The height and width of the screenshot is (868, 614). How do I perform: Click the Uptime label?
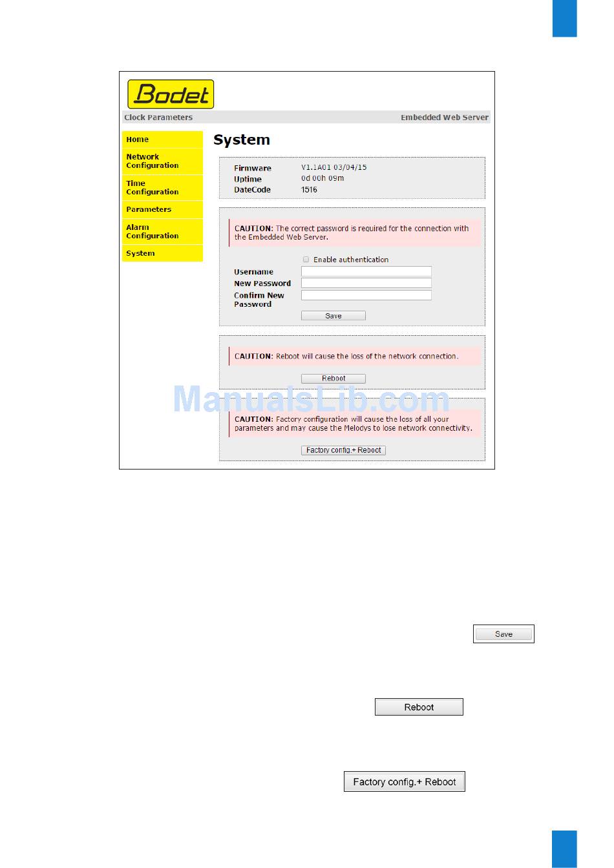tap(248, 179)
